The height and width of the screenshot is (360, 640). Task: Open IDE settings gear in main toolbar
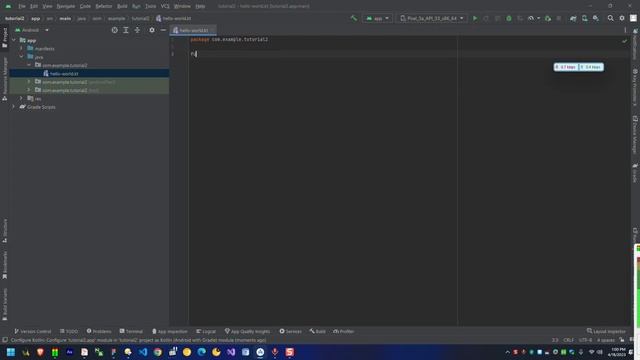[622, 18]
